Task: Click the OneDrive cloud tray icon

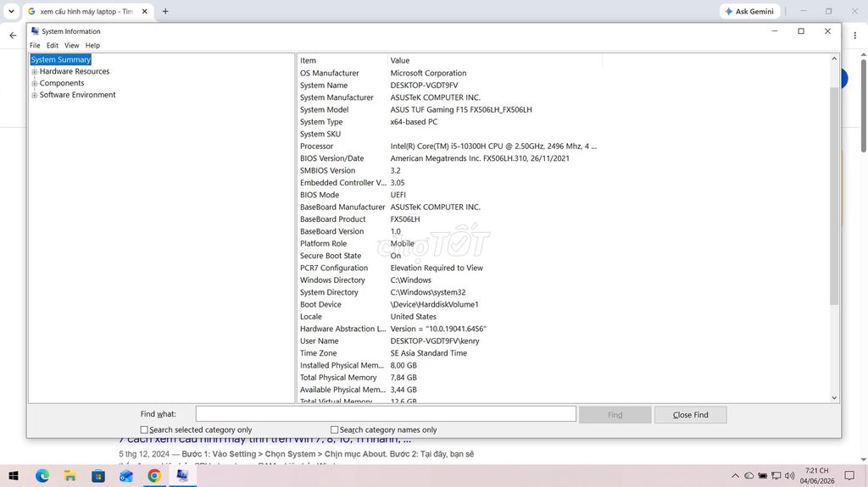Action: point(748,475)
